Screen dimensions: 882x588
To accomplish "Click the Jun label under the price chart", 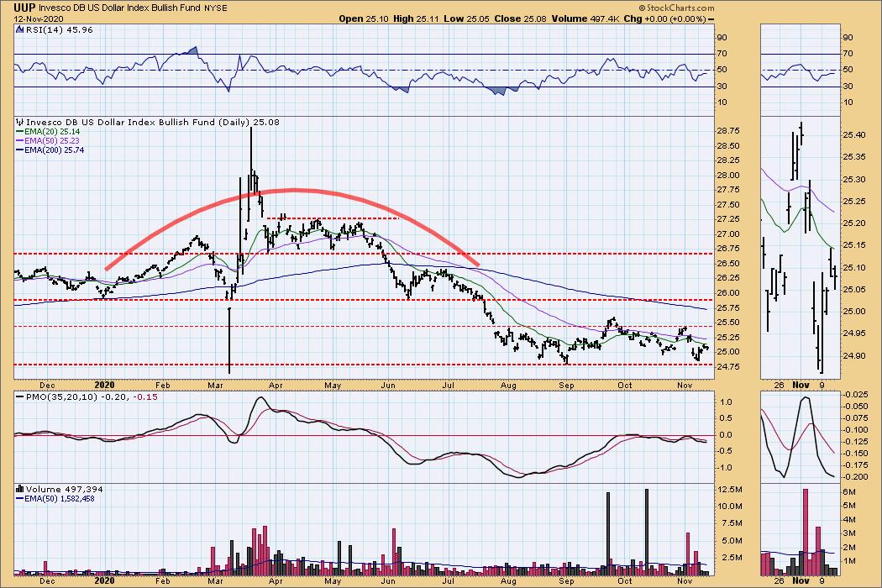I will [x=388, y=386].
